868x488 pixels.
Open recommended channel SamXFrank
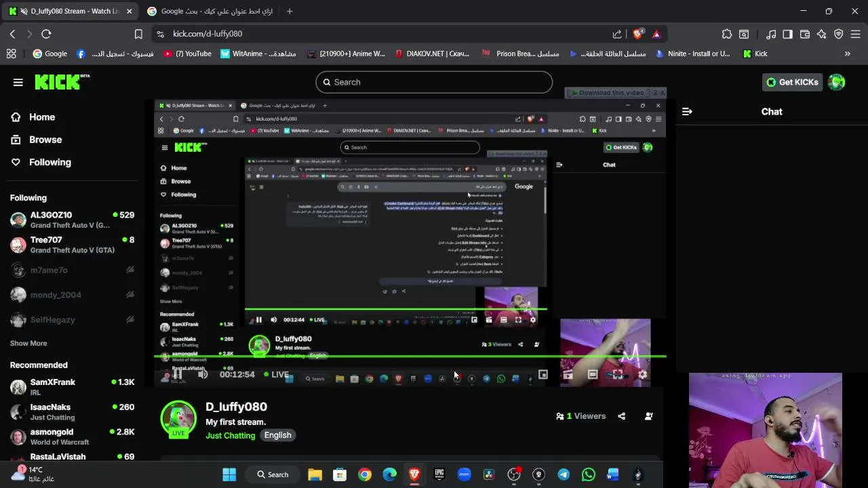coord(72,387)
